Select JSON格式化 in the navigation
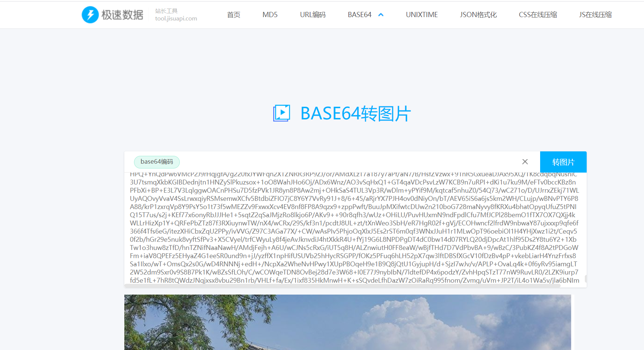 [x=478, y=15]
